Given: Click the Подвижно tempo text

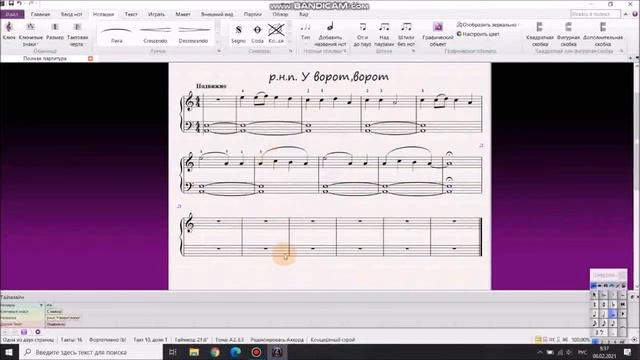Looking at the screenshot, I should [x=211, y=86].
